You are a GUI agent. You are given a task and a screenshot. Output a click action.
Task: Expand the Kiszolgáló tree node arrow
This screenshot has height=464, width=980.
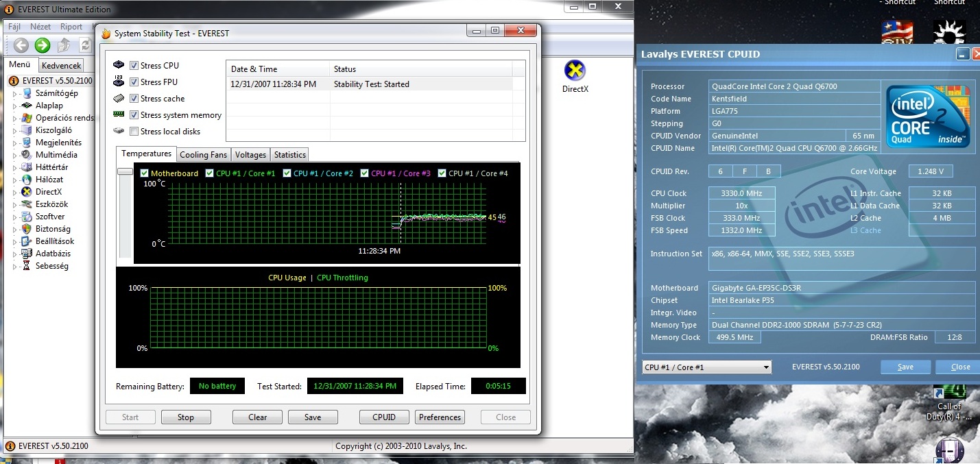click(x=15, y=131)
